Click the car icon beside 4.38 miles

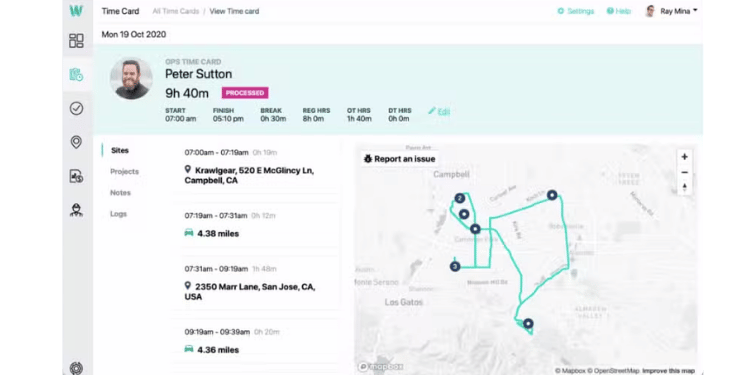[189, 233]
